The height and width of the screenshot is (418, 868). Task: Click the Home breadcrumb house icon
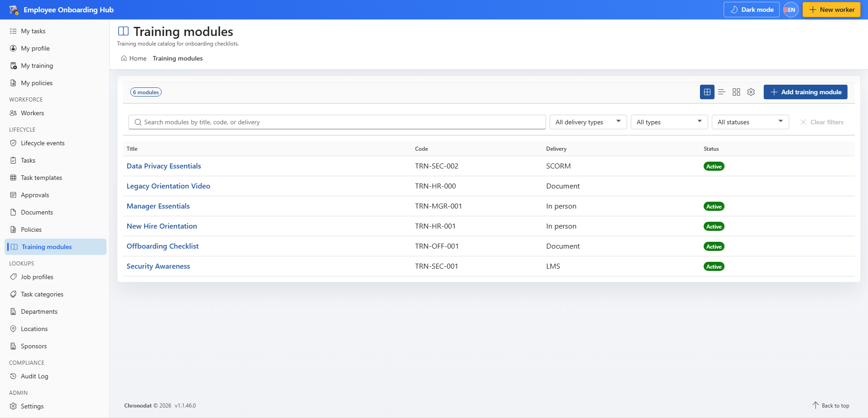click(124, 58)
